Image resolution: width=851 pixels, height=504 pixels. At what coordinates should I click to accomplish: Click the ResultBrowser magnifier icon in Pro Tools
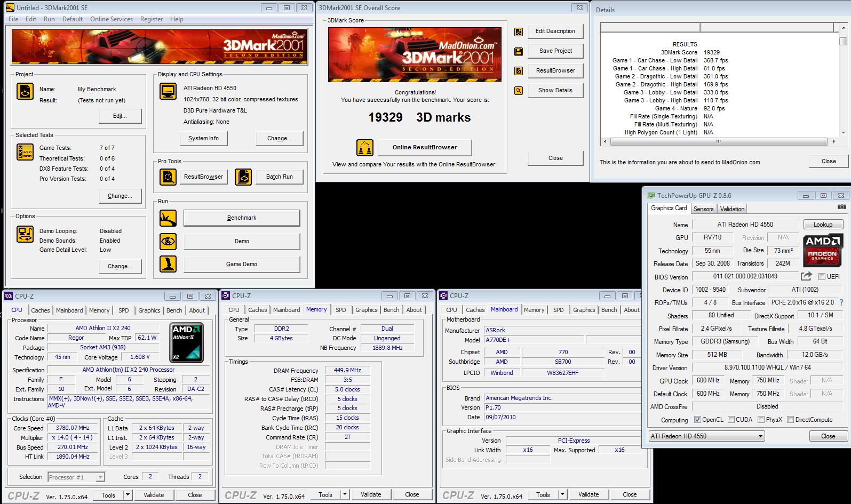click(168, 177)
